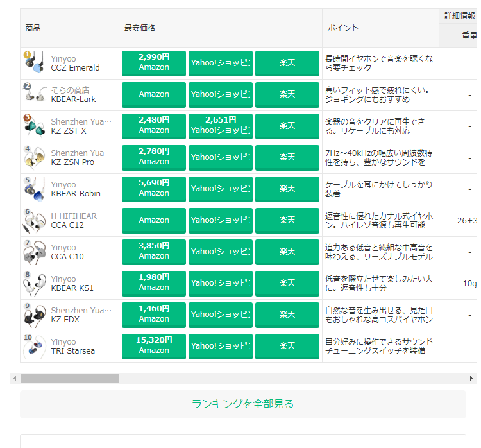This screenshot has width=481, height=448.
Task: Select the CCZ Emerald product name
Action: pyautogui.click(x=75, y=68)
